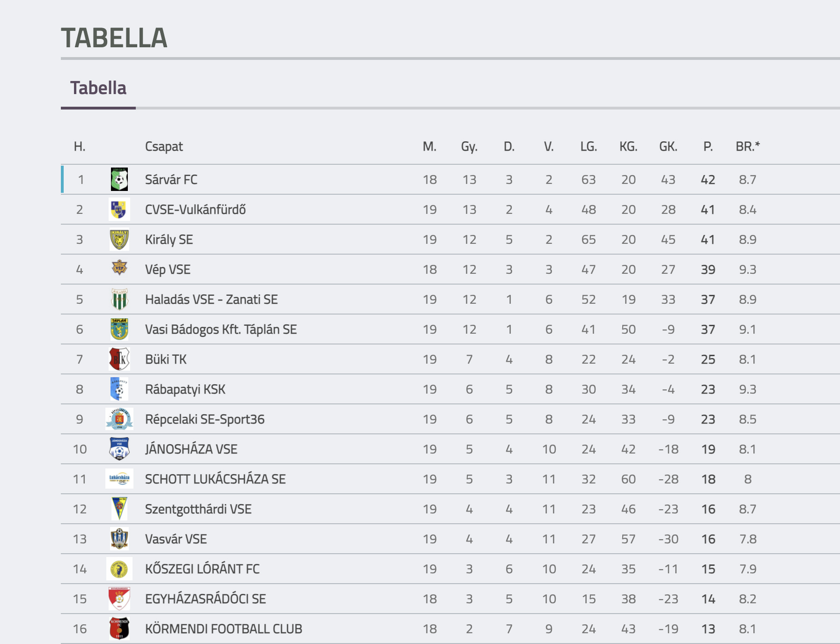Screen dimensions: 840x644
Task: Click the Sárvár FC team crest
Action: [119, 179]
